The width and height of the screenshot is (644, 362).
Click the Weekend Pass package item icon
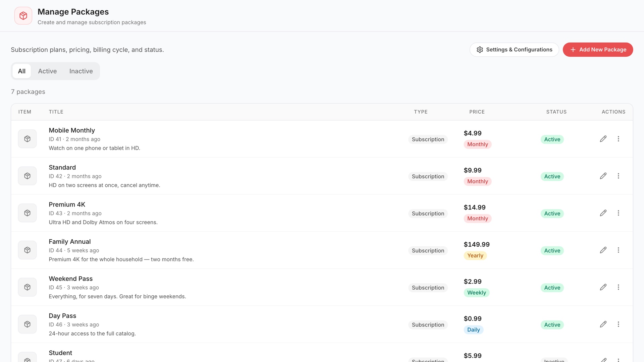click(x=27, y=287)
